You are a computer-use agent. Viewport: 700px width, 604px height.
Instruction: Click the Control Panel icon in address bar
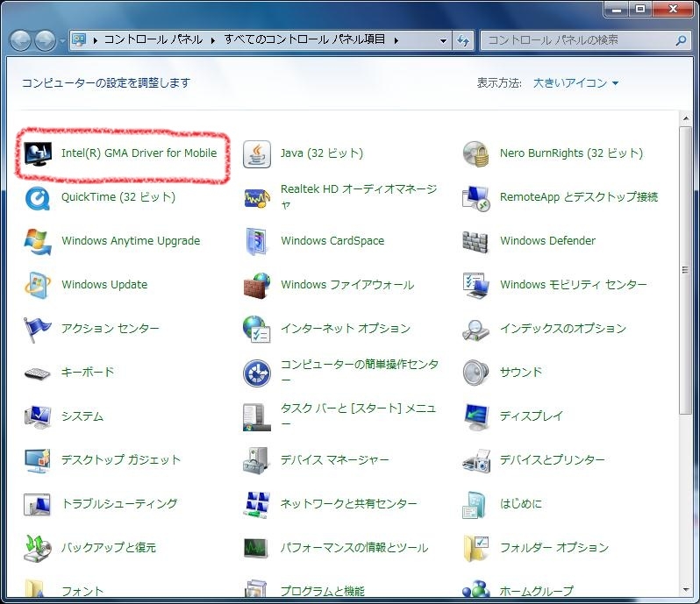coord(80,40)
